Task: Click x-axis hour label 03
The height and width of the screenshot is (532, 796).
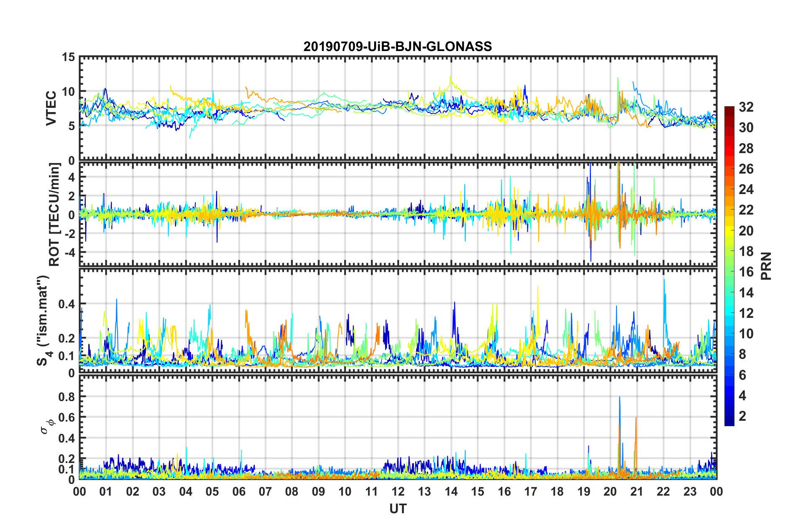Action: click(159, 491)
